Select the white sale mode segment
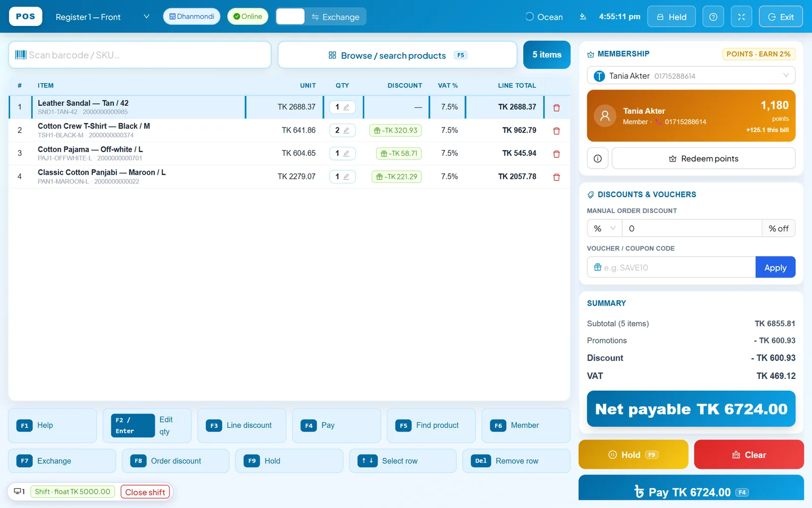 [x=290, y=17]
